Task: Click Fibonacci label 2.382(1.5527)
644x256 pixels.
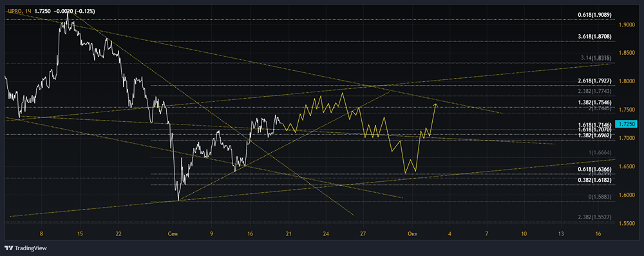Action: click(x=595, y=217)
